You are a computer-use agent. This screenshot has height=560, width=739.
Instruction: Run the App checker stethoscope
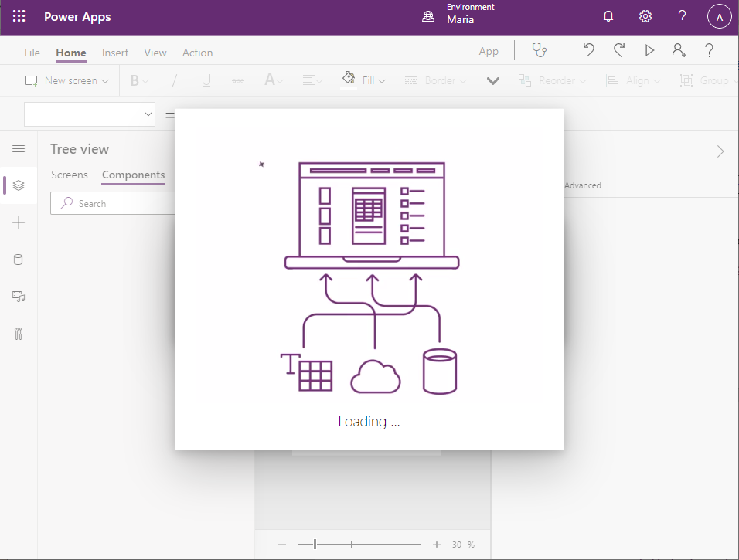(x=539, y=50)
